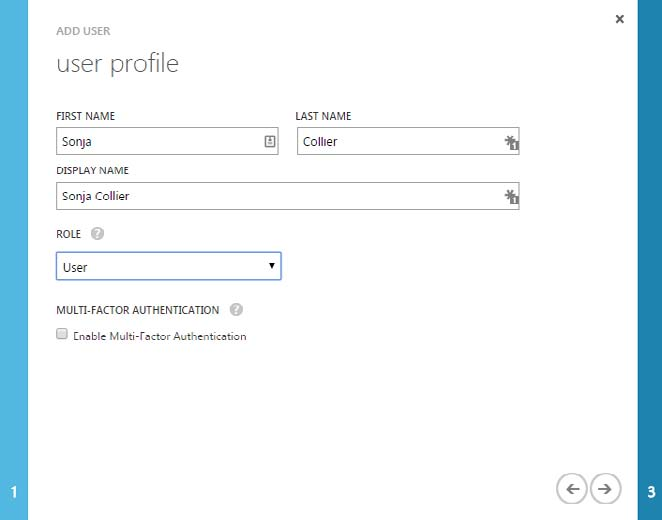Image resolution: width=662 pixels, height=520 pixels.
Task: Click the Role dropdown arrow
Action: pos(271,266)
